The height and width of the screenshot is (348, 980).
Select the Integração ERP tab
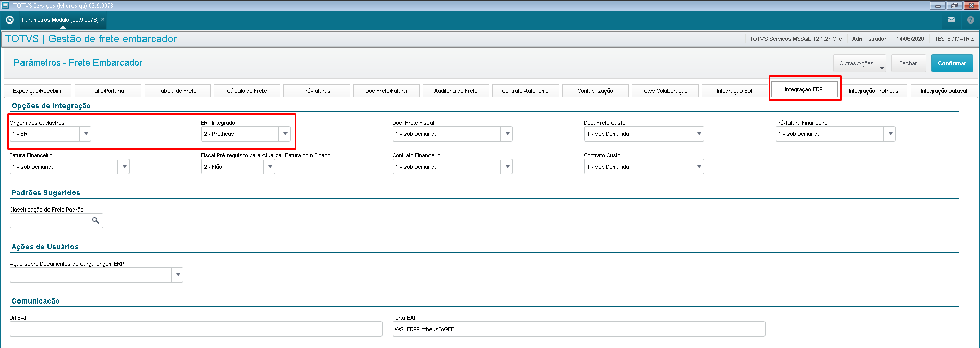804,89
